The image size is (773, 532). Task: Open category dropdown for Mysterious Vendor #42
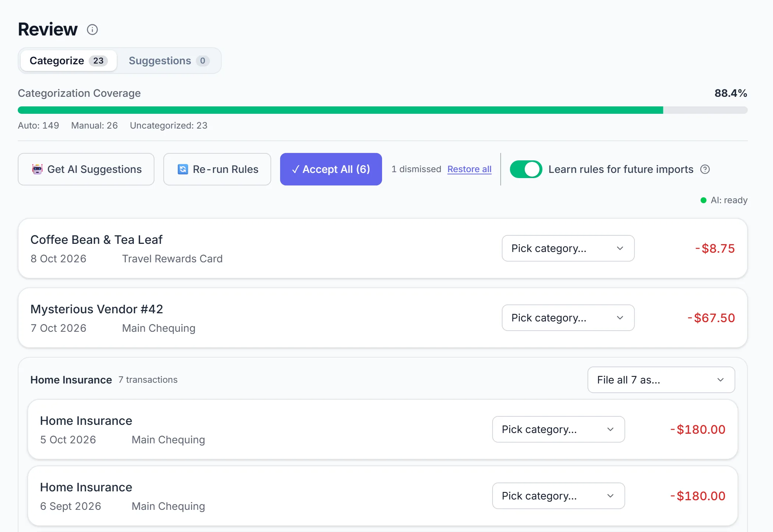(568, 318)
